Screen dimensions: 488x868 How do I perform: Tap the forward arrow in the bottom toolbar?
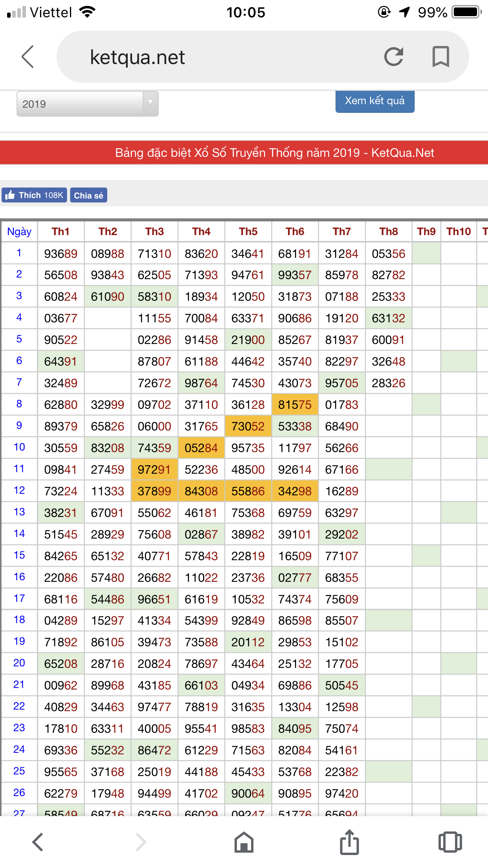[141, 842]
